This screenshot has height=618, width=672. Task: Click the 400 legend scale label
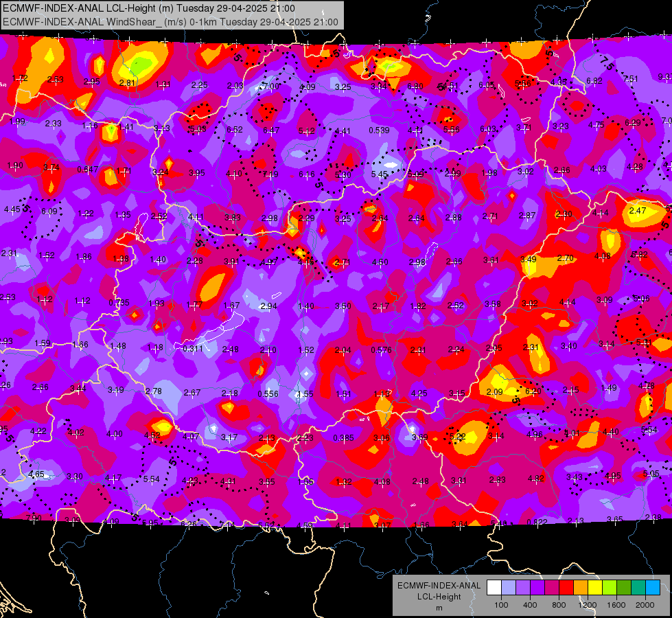point(530,605)
